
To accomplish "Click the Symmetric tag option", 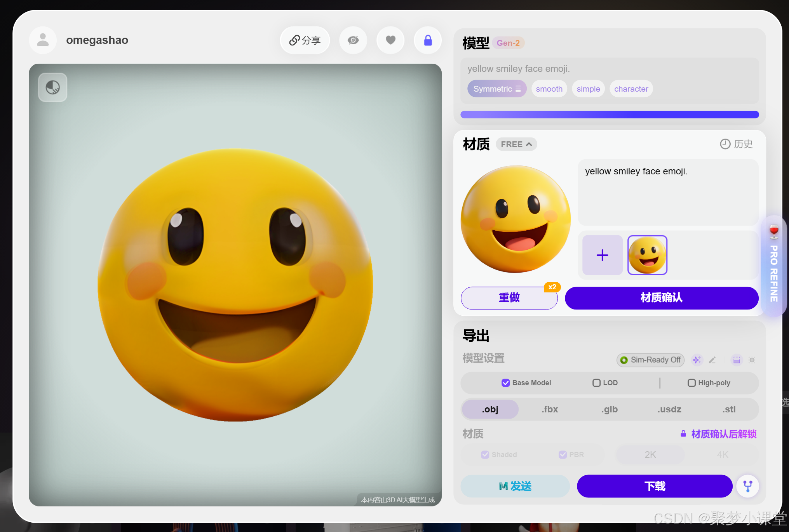I will click(x=496, y=89).
